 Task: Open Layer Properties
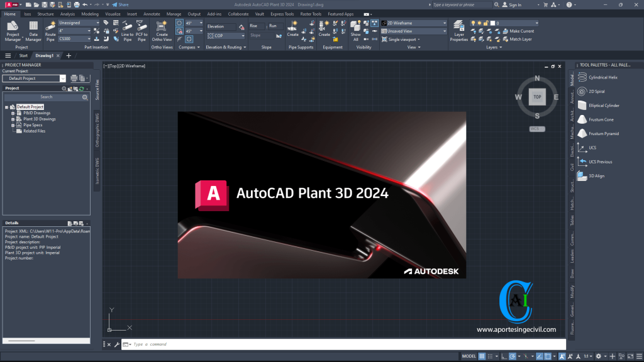(459, 31)
